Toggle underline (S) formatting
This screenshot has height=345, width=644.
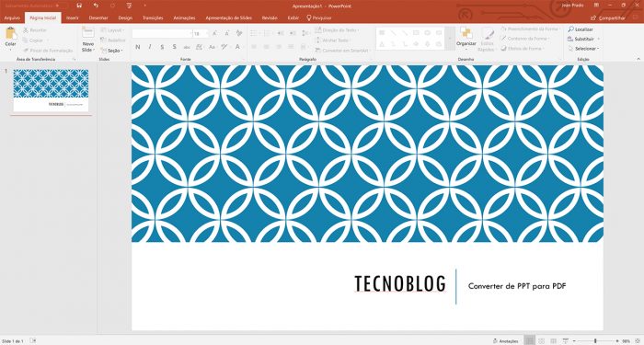click(x=162, y=47)
